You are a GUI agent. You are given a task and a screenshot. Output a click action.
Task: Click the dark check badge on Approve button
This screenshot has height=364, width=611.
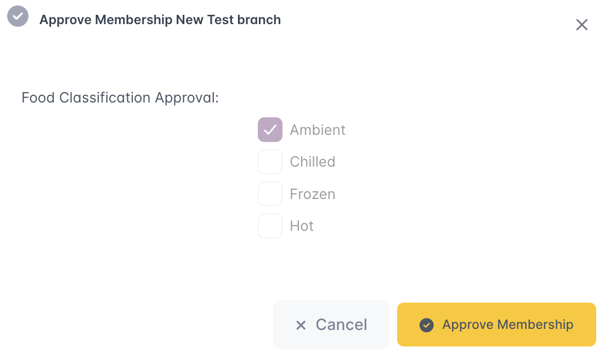coord(426,325)
